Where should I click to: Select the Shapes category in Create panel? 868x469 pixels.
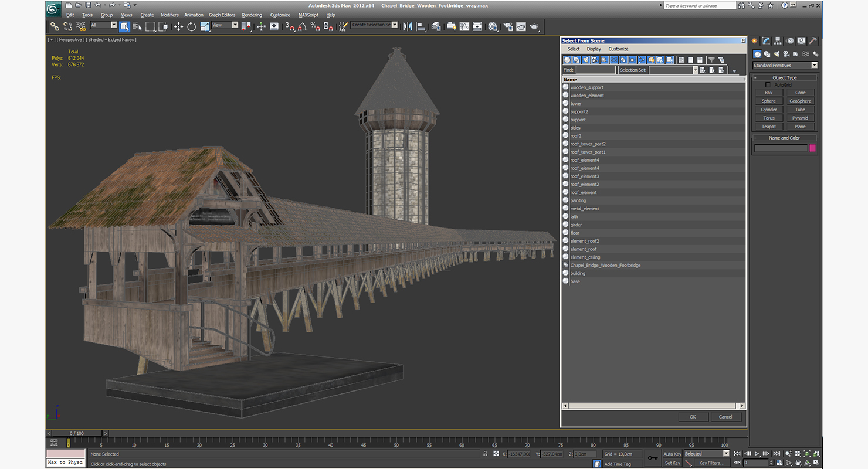coord(767,54)
